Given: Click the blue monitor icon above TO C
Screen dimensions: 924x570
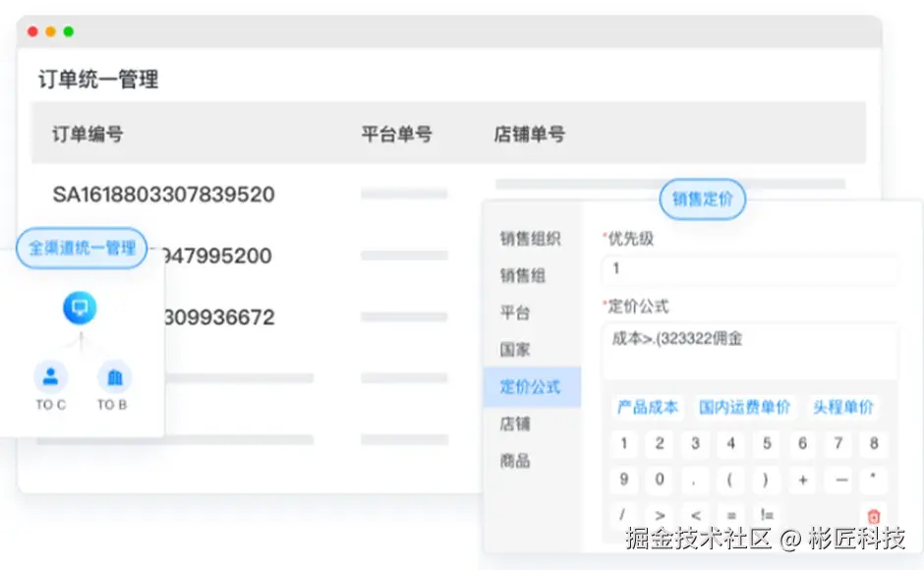Looking at the screenshot, I should point(80,307).
